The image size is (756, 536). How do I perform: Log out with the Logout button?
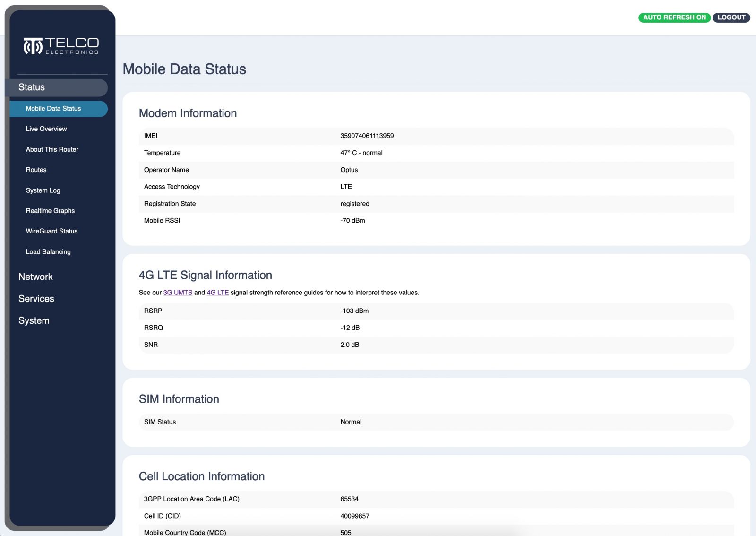click(x=731, y=17)
